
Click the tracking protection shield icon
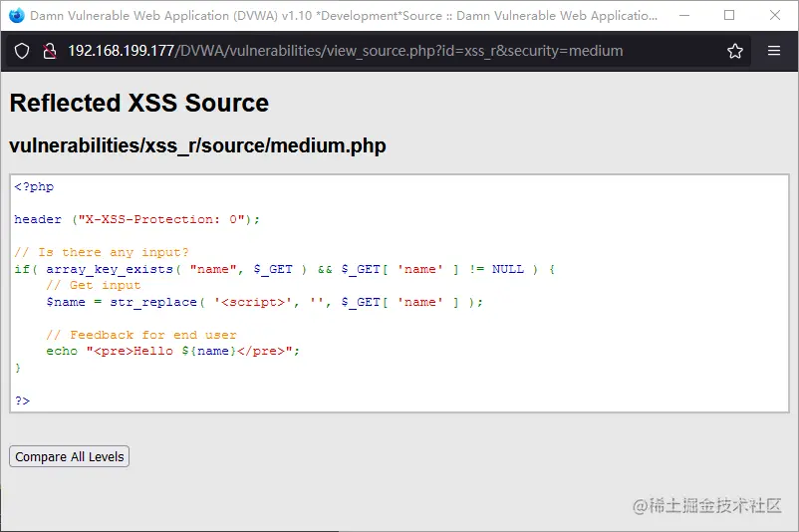22,51
